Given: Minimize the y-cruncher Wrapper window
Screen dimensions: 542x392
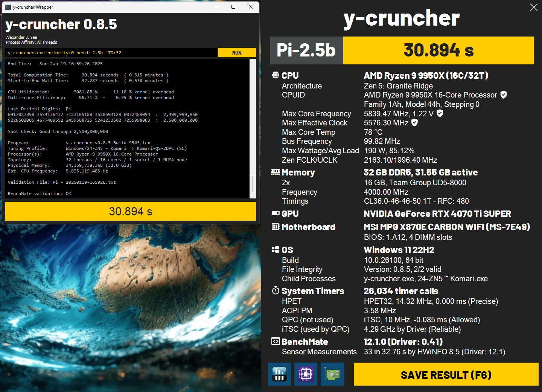Looking at the screenshot, I should pyautogui.click(x=216, y=7).
